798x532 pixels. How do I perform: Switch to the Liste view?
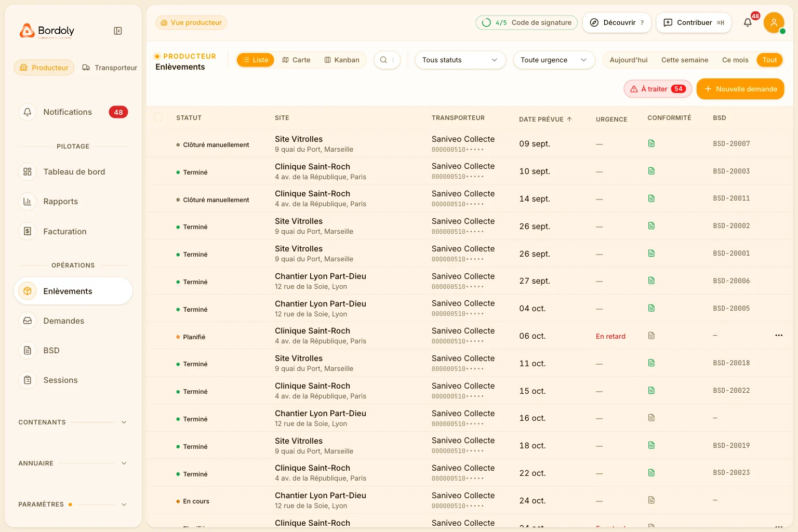tap(255, 60)
